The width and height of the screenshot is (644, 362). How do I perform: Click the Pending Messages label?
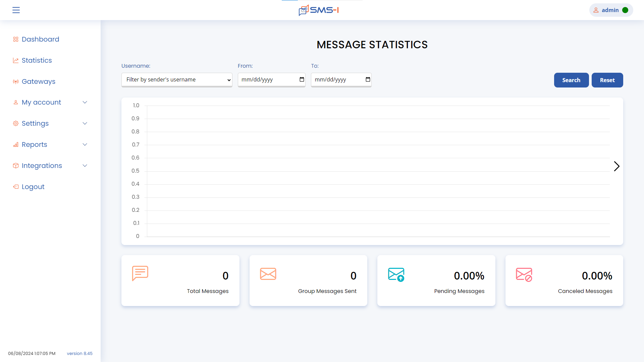tap(459, 291)
